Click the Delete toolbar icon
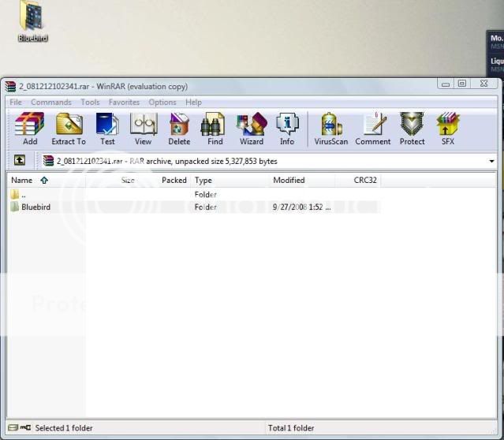Screen dimensions: 504x440 click(179, 129)
